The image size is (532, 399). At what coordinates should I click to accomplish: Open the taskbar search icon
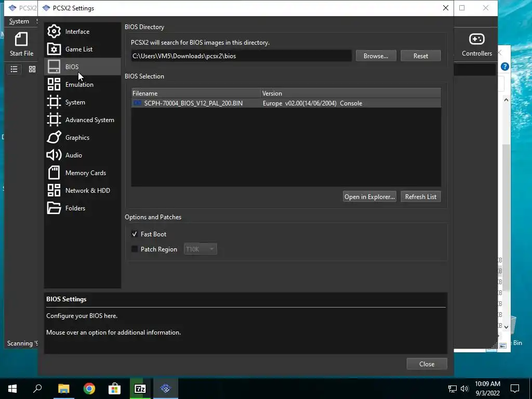37,389
